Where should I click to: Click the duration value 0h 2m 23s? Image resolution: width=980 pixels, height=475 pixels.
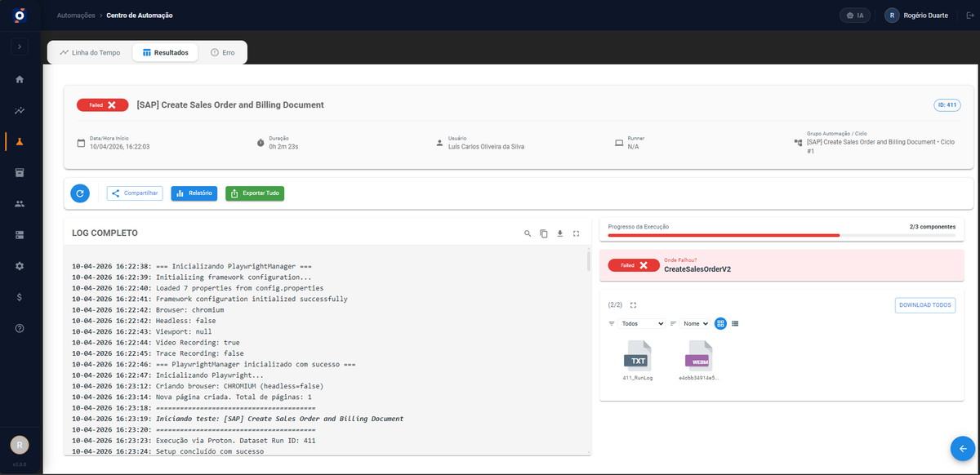(x=284, y=147)
